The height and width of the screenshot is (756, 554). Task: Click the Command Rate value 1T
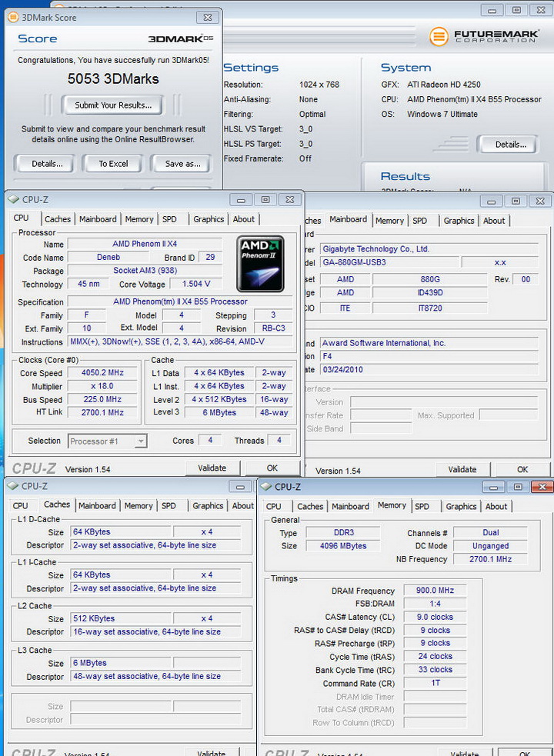point(435,683)
